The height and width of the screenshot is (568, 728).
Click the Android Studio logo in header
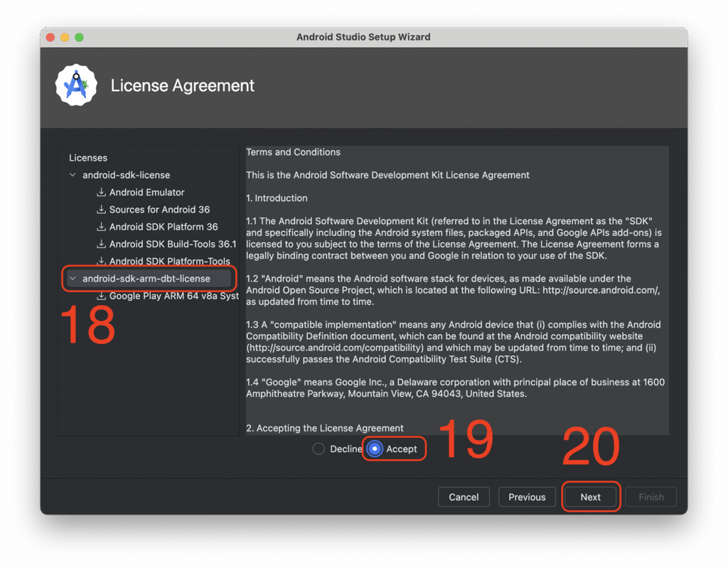pos(76,85)
